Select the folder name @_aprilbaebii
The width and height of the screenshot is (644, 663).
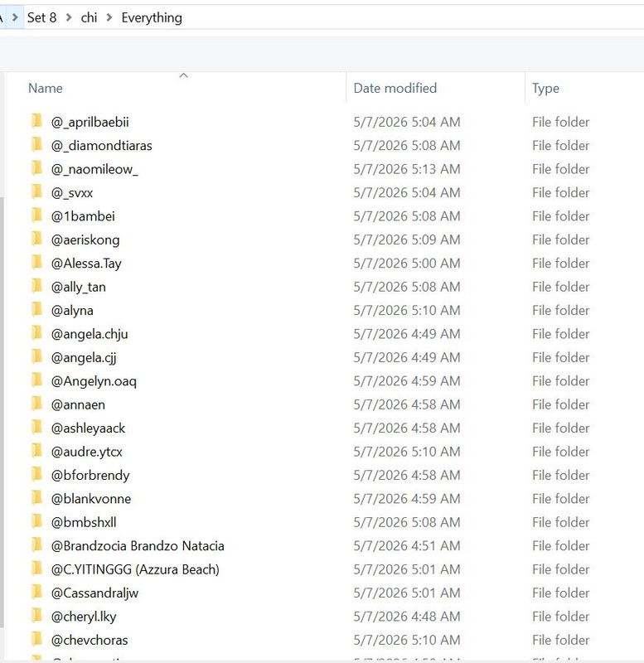(90, 122)
